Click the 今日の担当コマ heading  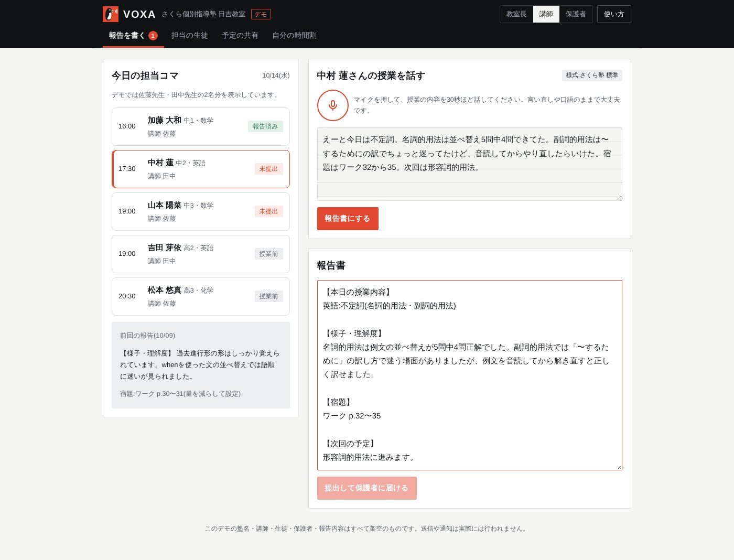point(145,76)
